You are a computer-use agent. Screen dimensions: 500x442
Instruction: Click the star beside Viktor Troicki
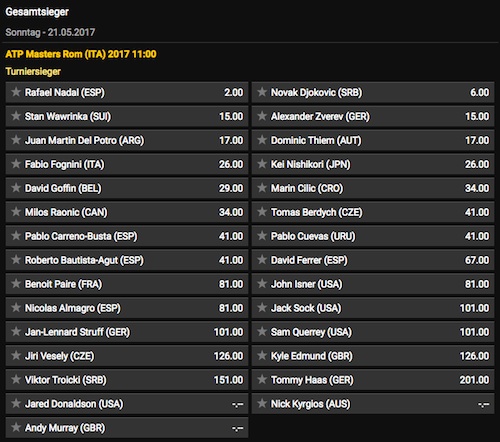click(x=16, y=380)
